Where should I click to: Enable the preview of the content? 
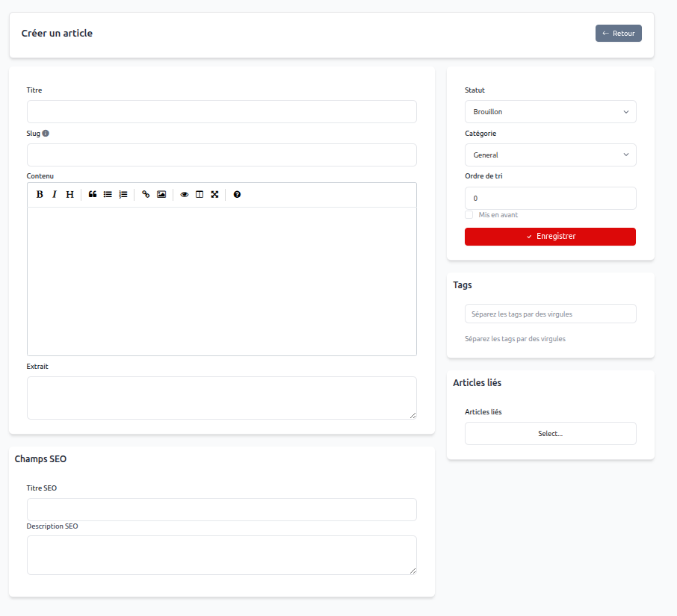point(184,194)
